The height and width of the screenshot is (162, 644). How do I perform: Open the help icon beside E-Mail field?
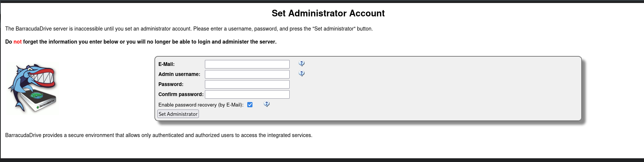[302, 63]
